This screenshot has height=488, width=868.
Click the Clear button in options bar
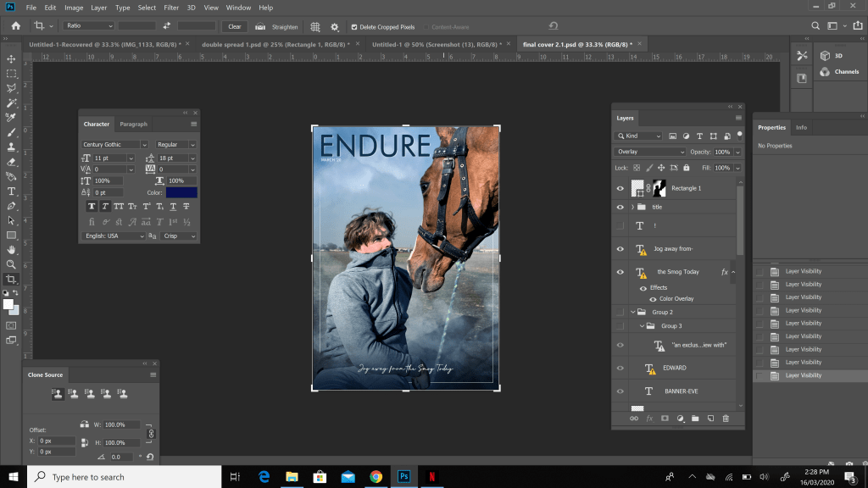click(235, 26)
